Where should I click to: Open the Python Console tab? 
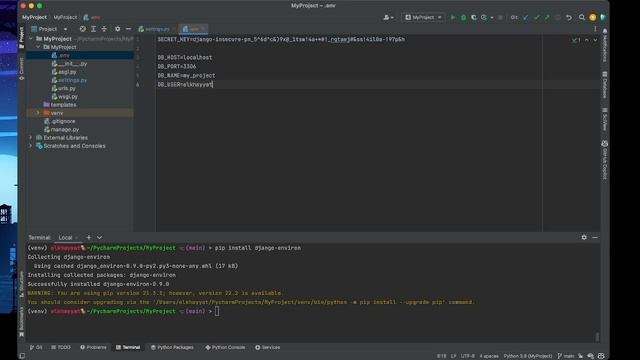pos(225,347)
